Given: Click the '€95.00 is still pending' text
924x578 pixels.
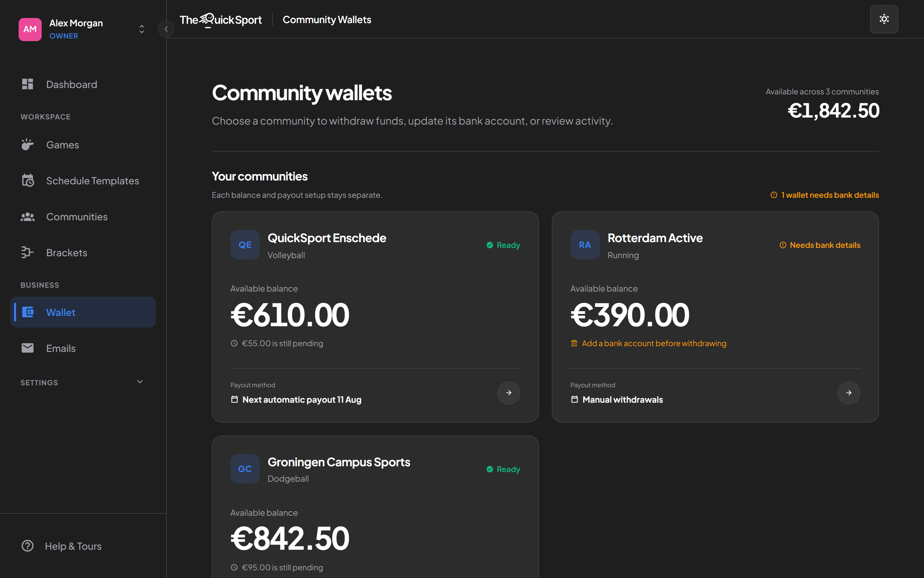Looking at the screenshot, I should pyautogui.click(x=282, y=567).
